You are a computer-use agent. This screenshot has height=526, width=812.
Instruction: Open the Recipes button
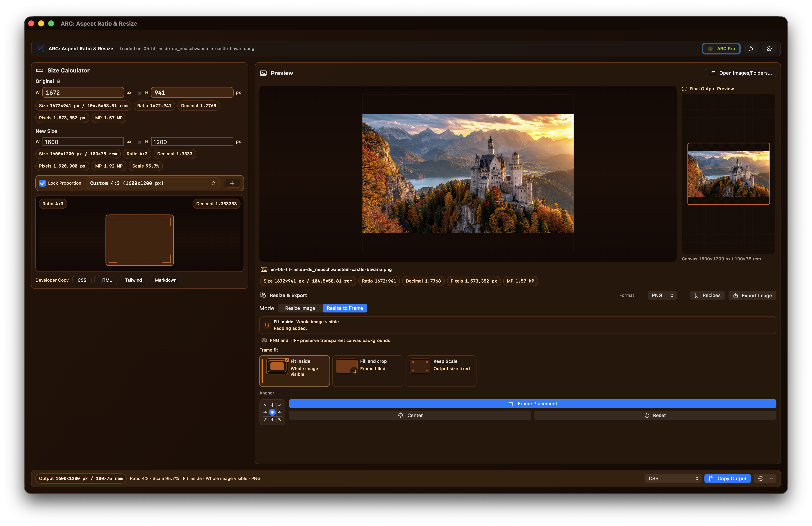click(708, 296)
